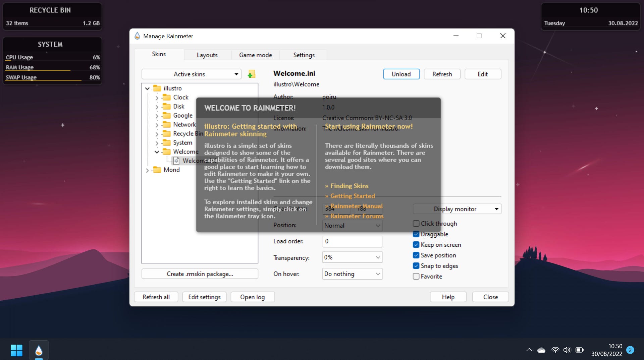Click the Recycle Bin desktop widget
The width and height of the screenshot is (644, 360).
[52, 16]
